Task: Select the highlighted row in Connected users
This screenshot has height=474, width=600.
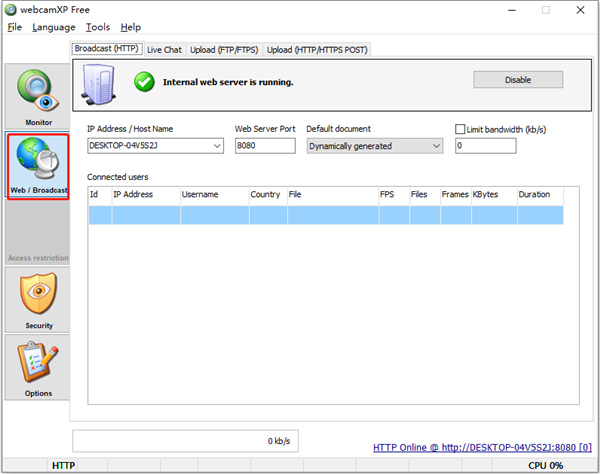Action: click(326, 215)
